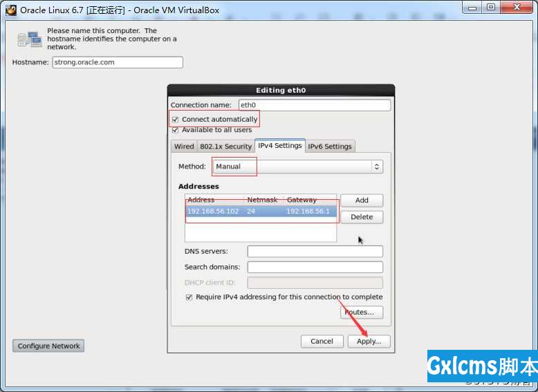Click the Address column header
The width and height of the screenshot is (538, 392).
point(215,200)
